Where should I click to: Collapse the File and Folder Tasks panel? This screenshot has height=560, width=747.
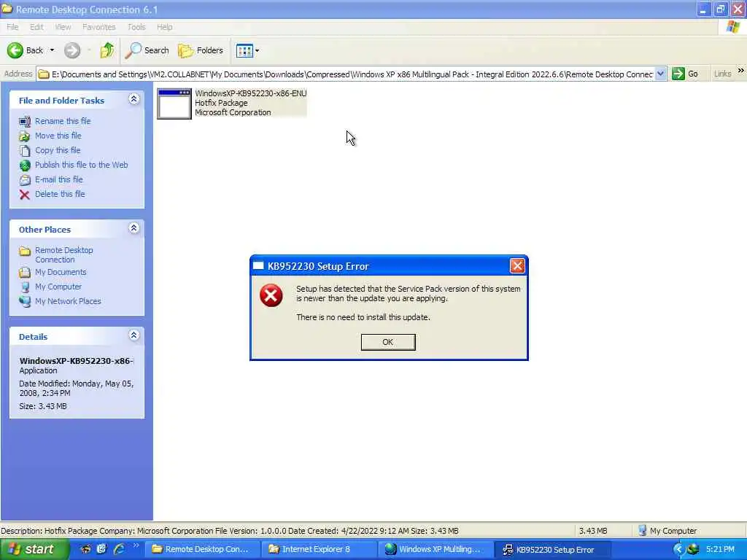[134, 99]
